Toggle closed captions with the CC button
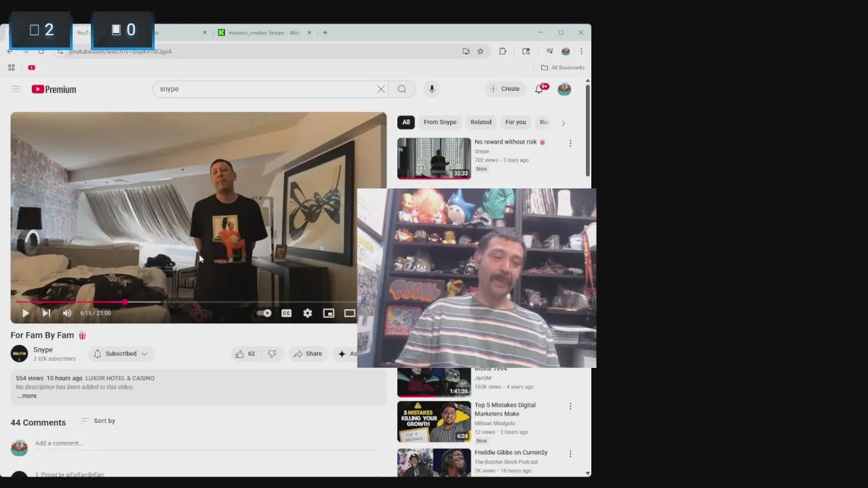868x488 pixels. point(286,313)
